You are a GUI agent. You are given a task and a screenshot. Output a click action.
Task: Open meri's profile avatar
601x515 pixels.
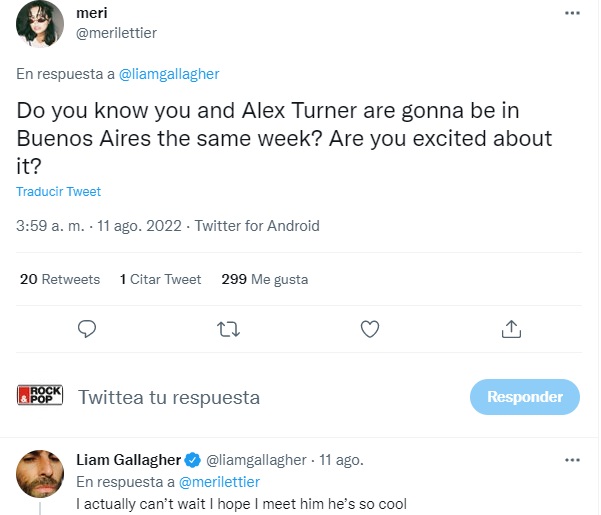tap(41, 24)
